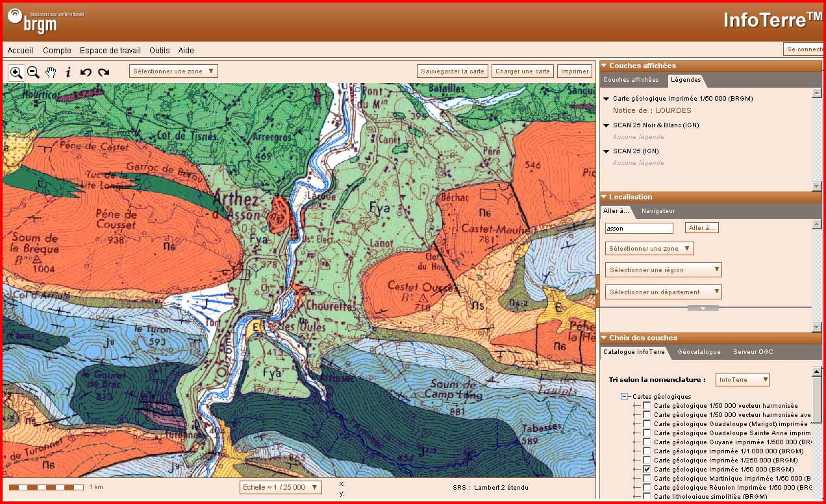Image resolution: width=826 pixels, height=504 pixels.
Task: Collapse the Carte géologique imprimée legend entry
Action: coord(607,99)
